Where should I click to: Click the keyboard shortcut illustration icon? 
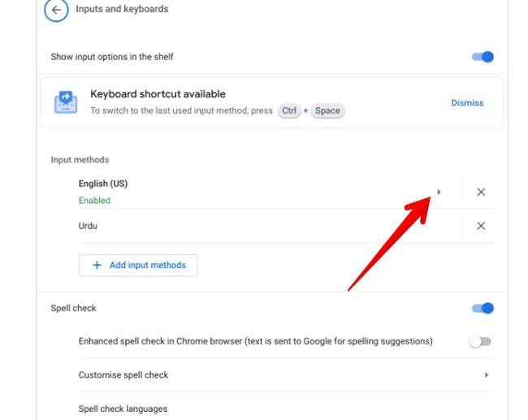click(x=66, y=102)
